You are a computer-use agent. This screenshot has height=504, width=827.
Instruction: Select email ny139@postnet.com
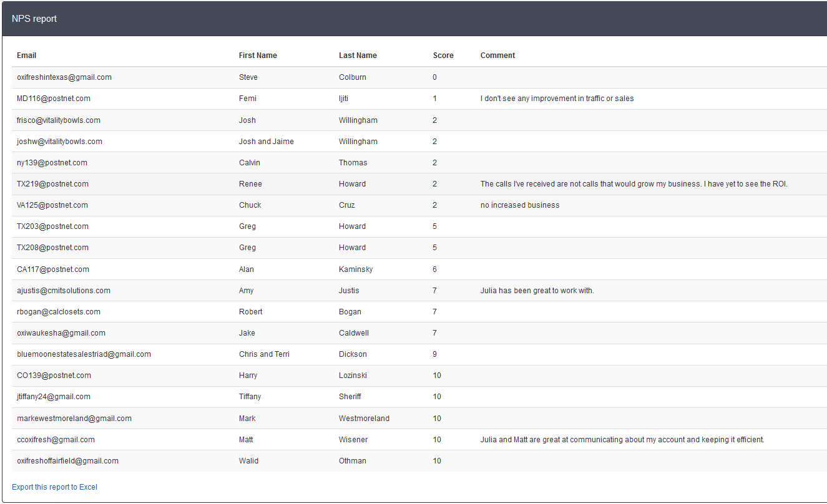(52, 163)
